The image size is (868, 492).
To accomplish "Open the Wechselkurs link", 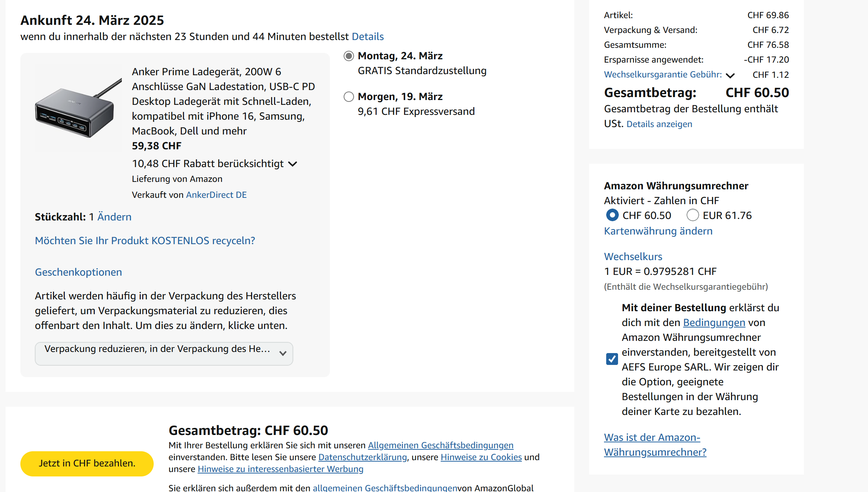I will (x=633, y=257).
